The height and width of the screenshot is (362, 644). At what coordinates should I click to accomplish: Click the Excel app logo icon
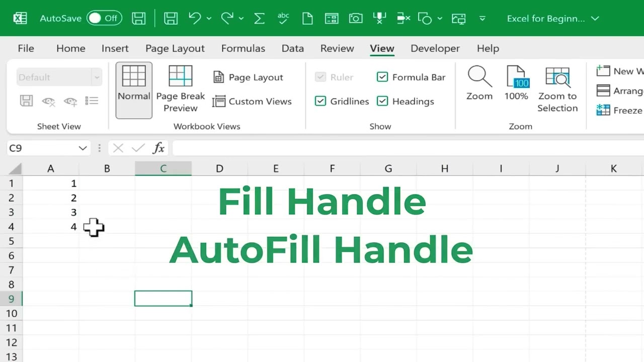pyautogui.click(x=20, y=19)
